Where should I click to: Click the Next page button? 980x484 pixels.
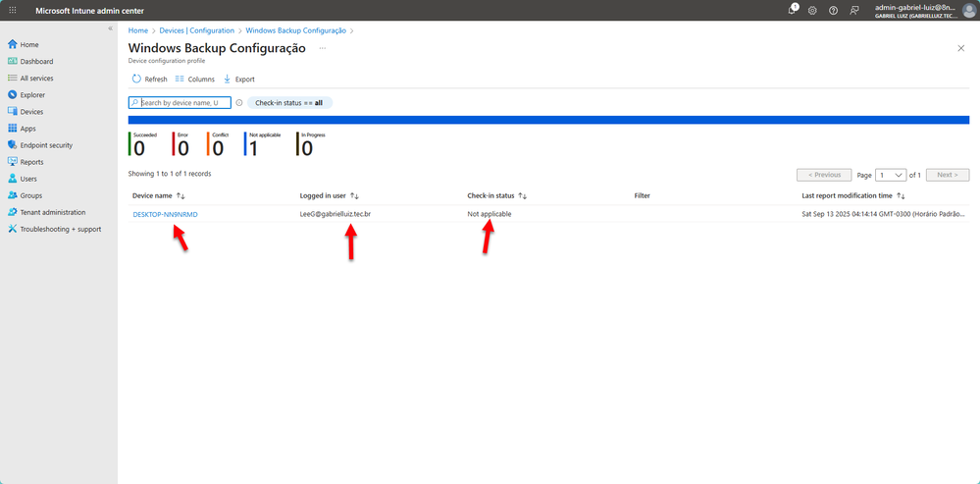(948, 175)
